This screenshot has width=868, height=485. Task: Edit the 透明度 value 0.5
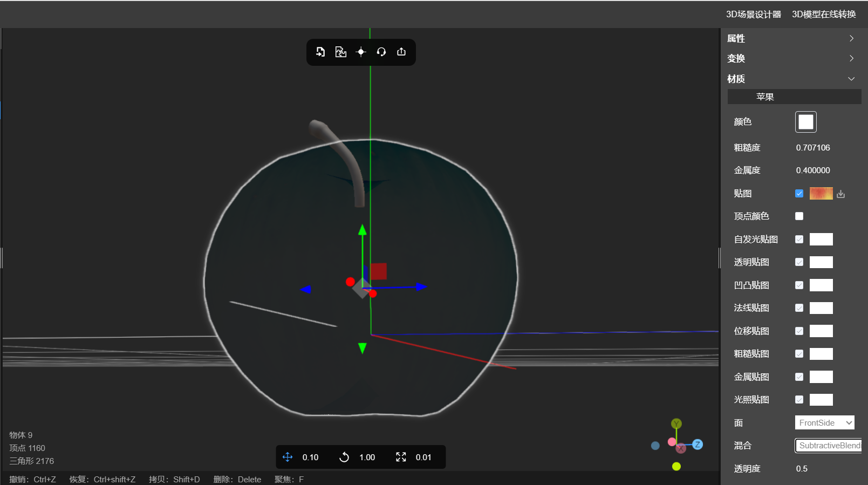(x=802, y=469)
